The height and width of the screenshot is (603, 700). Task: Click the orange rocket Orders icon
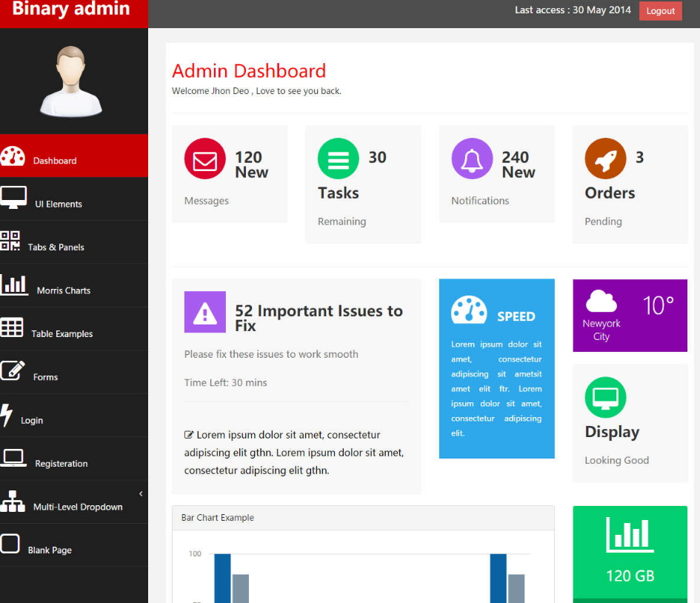(605, 159)
